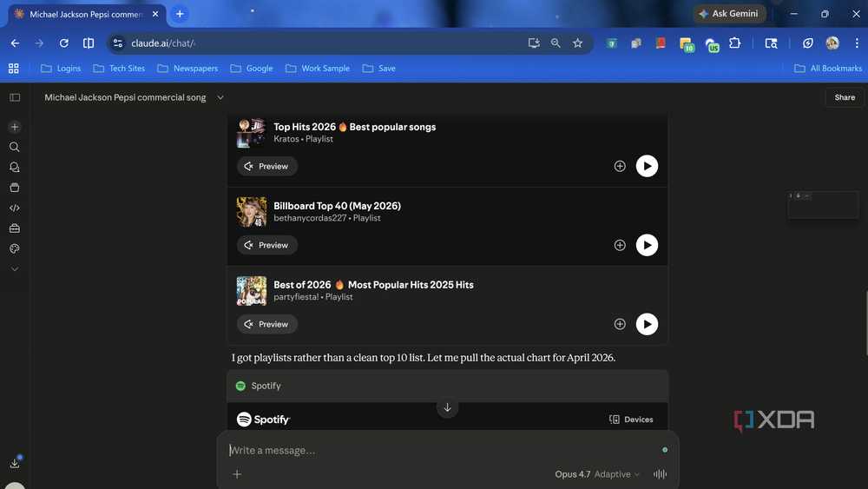The image size is (868, 489).
Task: Open the Chrome apps grid icon
Action: 14,68
